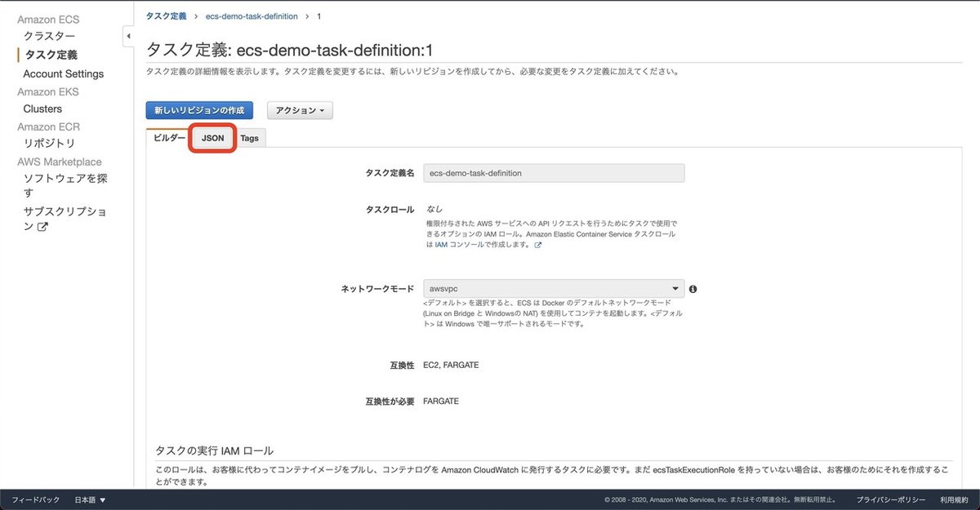This screenshot has height=510, width=980.
Task: Collapse the sidebar with the arrow handle
Action: tap(128, 37)
